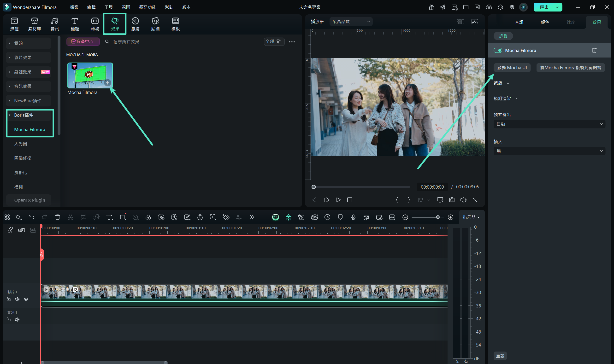This screenshot has width=614, height=364.
Task: Select the 圖像修復 effects category
Action: point(23,158)
